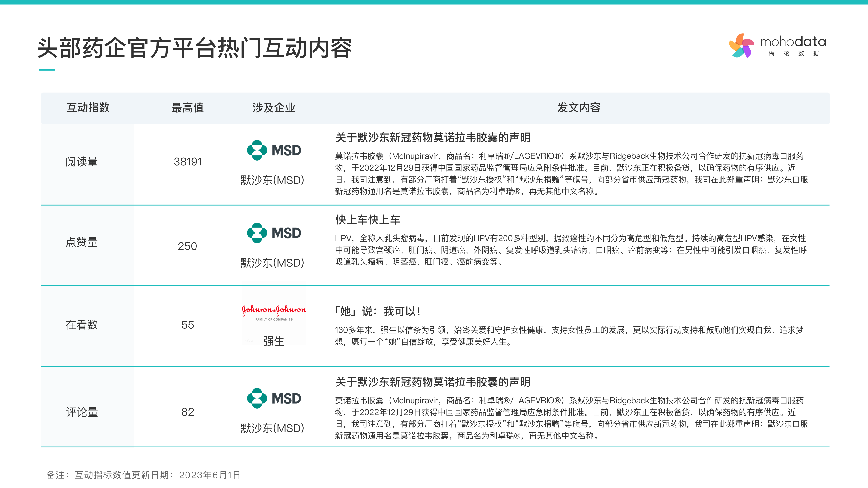Open the first 关于默沙东新冠药物莫诺拉韦胶囊的声明 title

pyautogui.click(x=433, y=137)
